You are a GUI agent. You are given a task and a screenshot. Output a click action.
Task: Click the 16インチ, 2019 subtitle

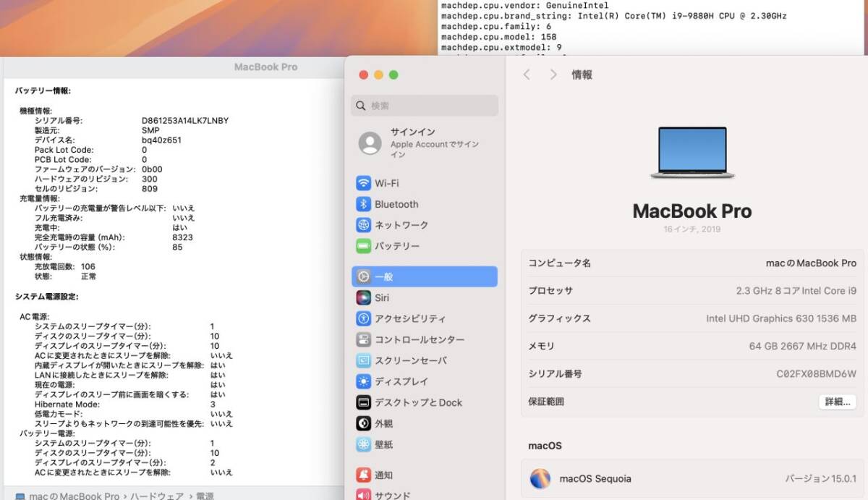pos(692,229)
